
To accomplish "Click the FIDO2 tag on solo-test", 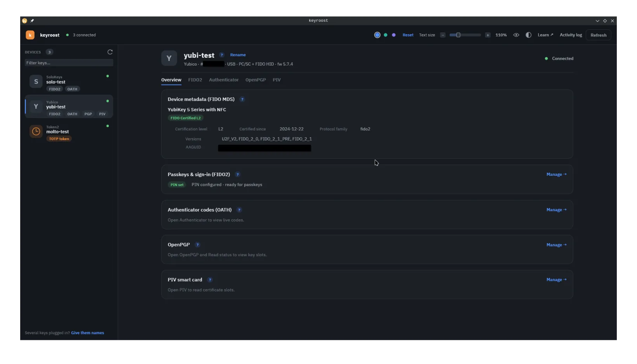I will (x=55, y=89).
